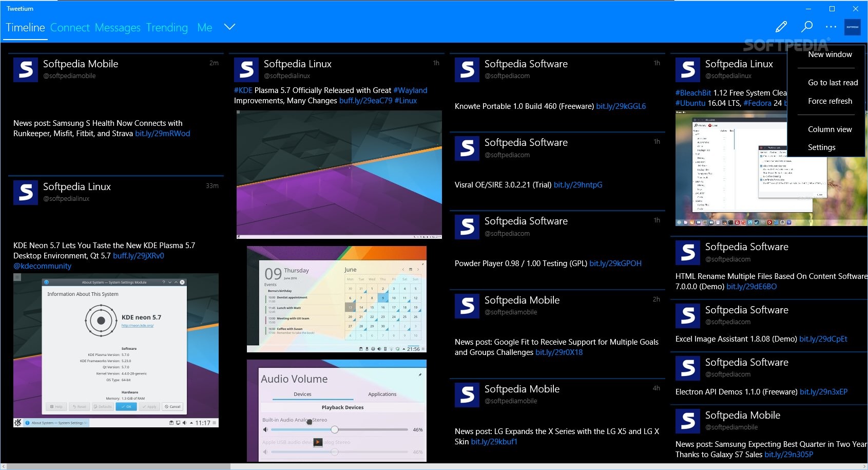This screenshot has height=470, width=868.
Task: Click avatar on the Excel Image Assistant tweet
Action: pos(688,316)
